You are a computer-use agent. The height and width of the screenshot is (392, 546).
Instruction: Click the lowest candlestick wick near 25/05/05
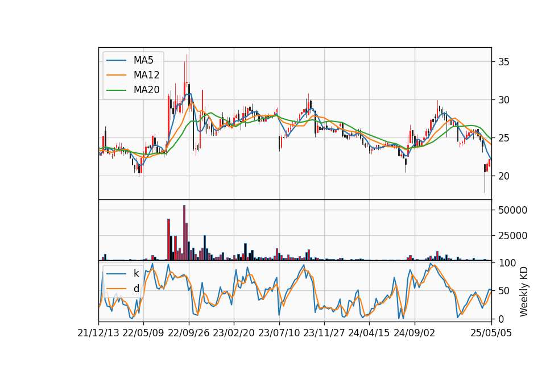pyautogui.click(x=485, y=182)
